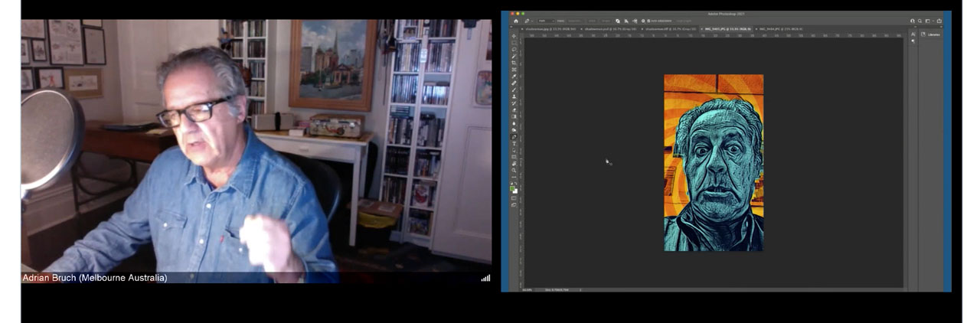Open the path alignment icon
Viewport: 980px width, 323px height.
(x=626, y=21)
